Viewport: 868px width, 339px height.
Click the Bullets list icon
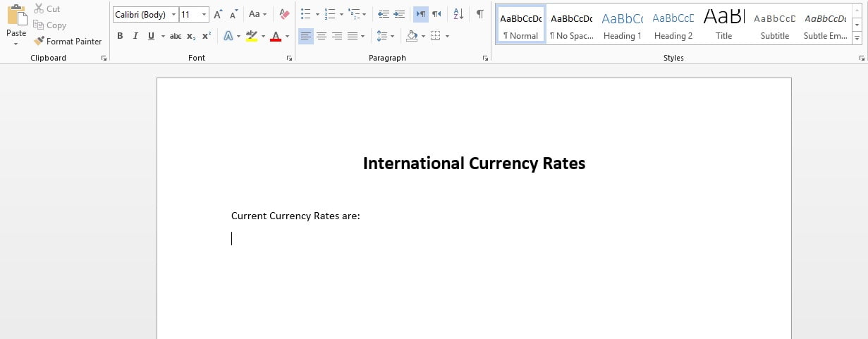[305, 14]
